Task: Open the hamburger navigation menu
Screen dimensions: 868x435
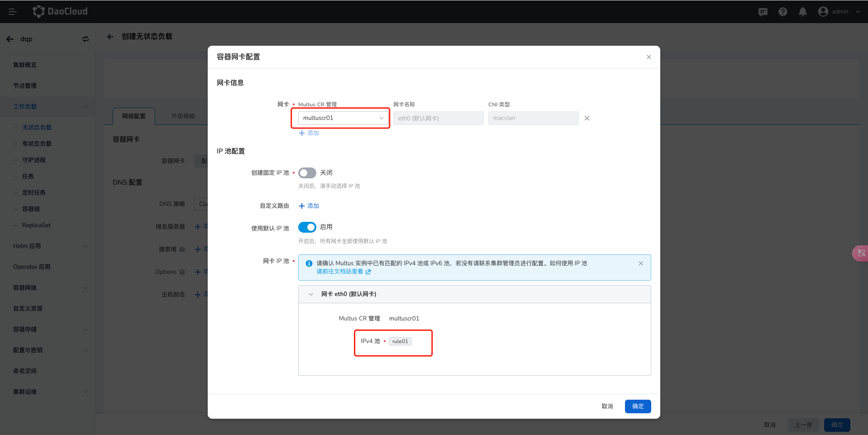Action: coord(12,11)
